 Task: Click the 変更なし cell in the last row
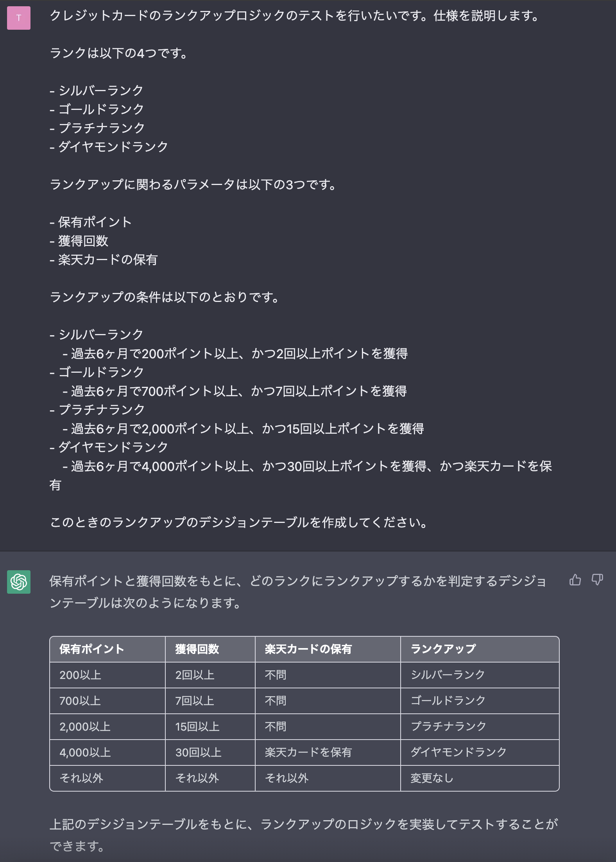(432, 778)
